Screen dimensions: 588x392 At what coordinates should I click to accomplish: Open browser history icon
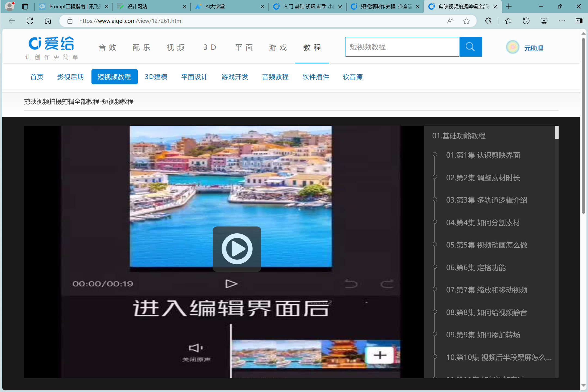(x=526, y=21)
